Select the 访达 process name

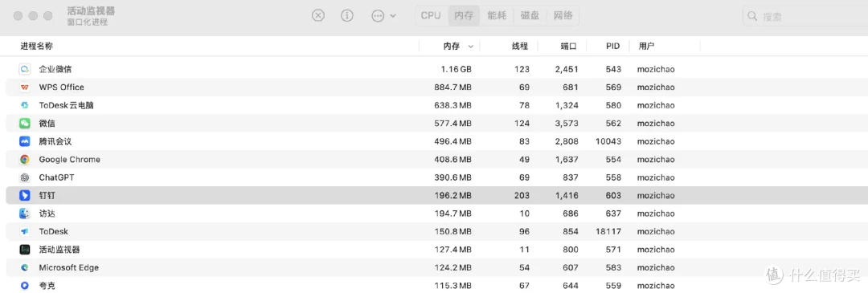tap(47, 214)
